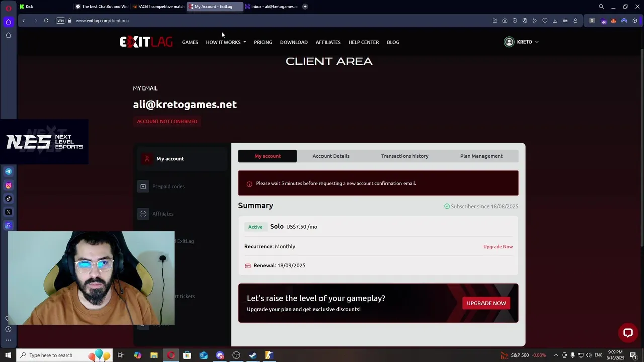Open the ad blocker shield icon

[515, 21]
